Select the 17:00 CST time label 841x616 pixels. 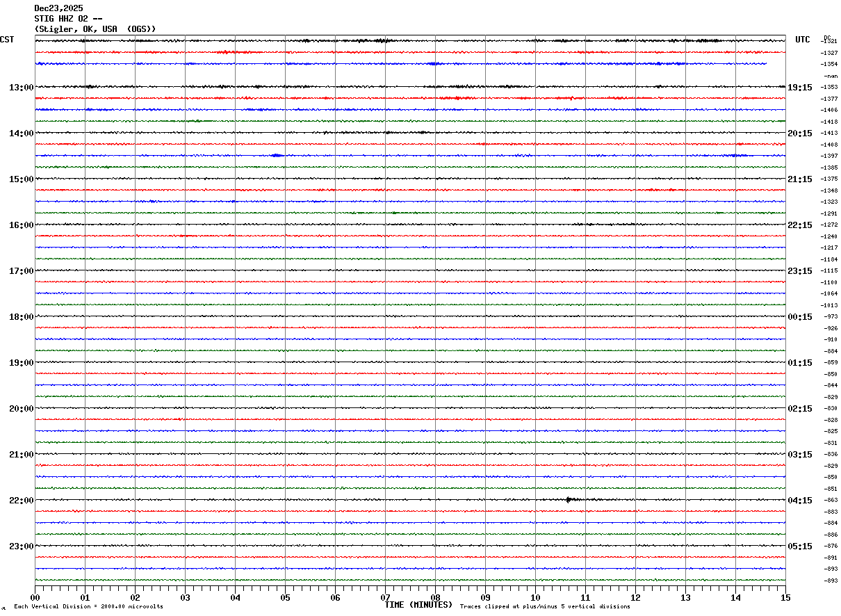pos(21,271)
